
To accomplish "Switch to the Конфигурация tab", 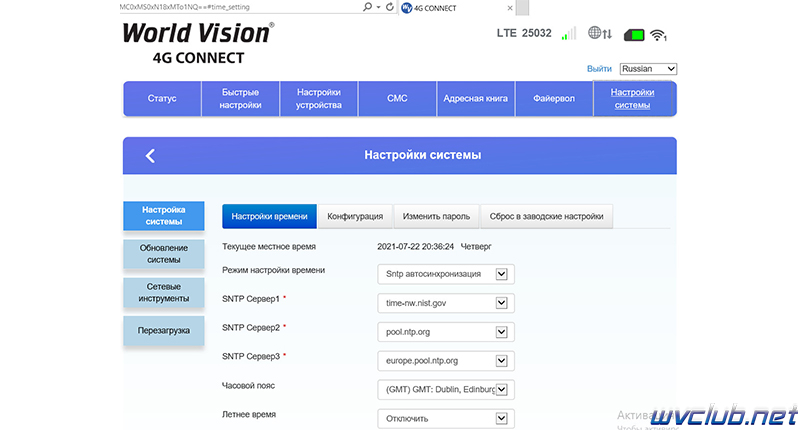I will click(x=355, y=216).
